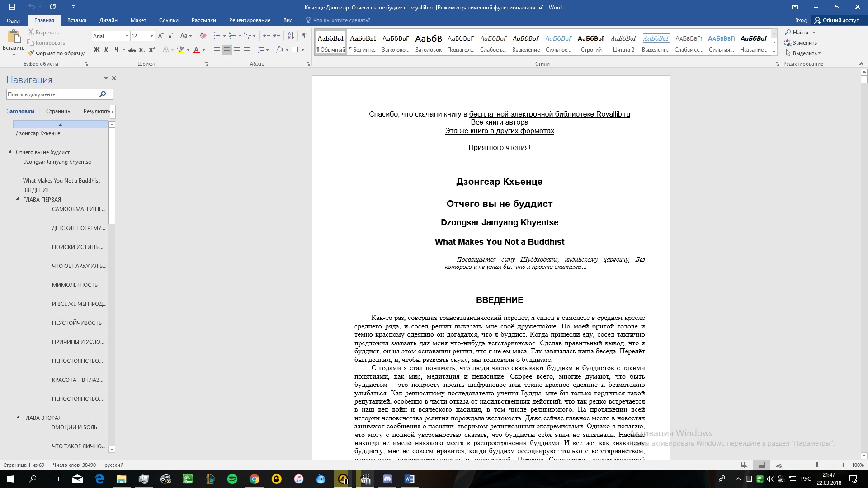Click the increase font size icon
Image resolution: width=868 pixels, height=488 pixels.
[x=160, y=36]
